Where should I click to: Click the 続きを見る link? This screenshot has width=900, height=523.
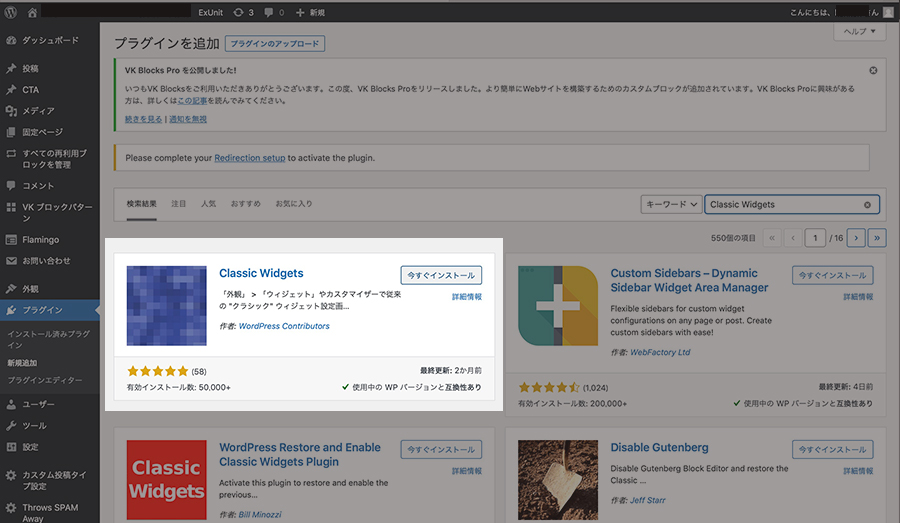143,119
